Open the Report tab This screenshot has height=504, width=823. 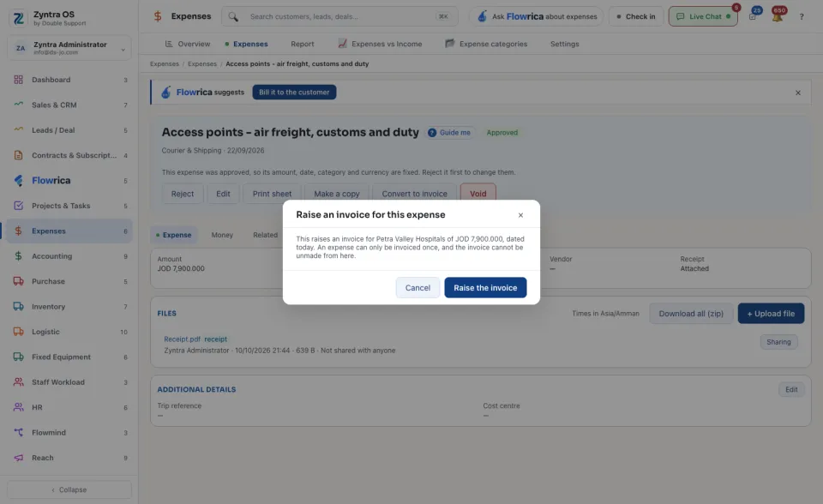click(x=303, y=44)
